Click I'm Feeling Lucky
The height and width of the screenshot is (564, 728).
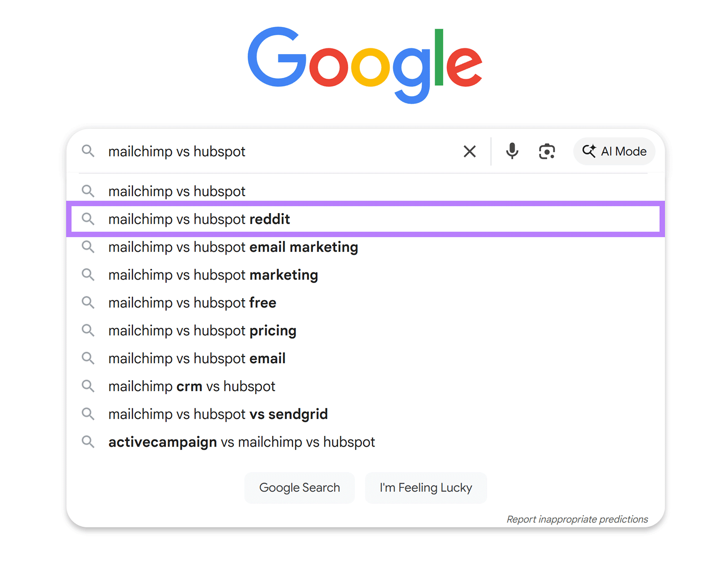coord(425,487)
